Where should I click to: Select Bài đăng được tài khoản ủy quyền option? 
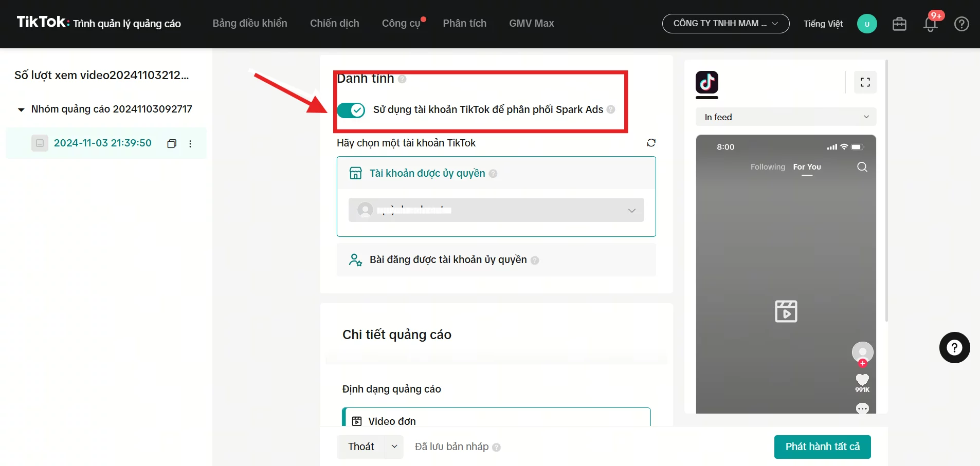point(496,259)
